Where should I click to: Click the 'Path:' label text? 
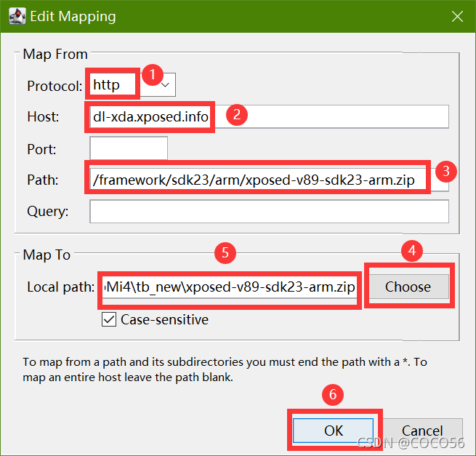pyautogui.click(x=43, y=180)
